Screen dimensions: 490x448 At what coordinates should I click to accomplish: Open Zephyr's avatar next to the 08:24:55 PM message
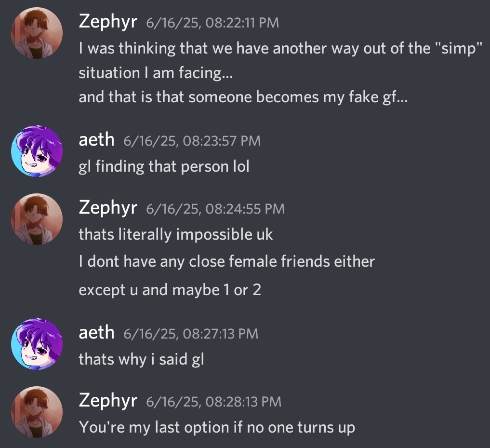37,219
